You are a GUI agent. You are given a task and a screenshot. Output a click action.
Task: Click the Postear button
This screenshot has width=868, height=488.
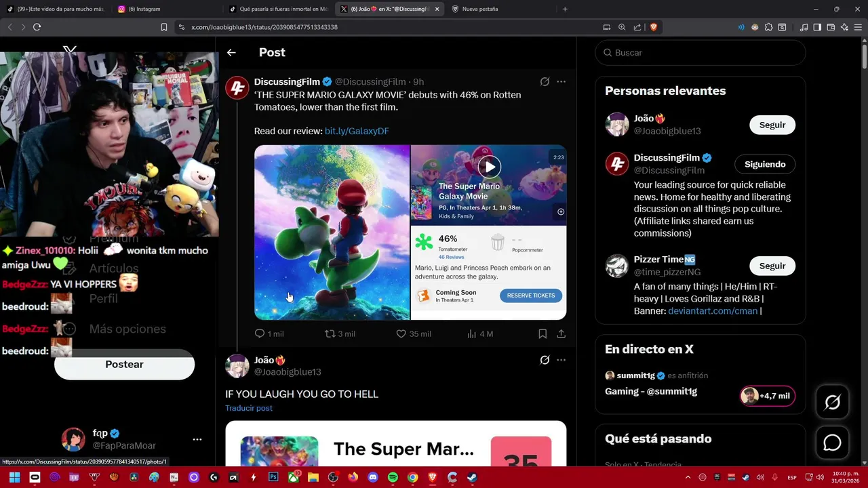point(124,365)
